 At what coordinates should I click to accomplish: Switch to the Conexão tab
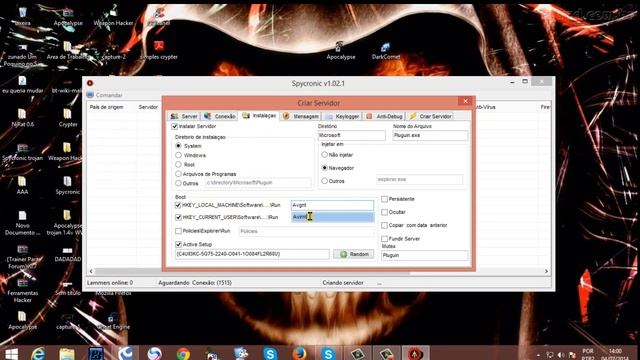click(220, 116)
